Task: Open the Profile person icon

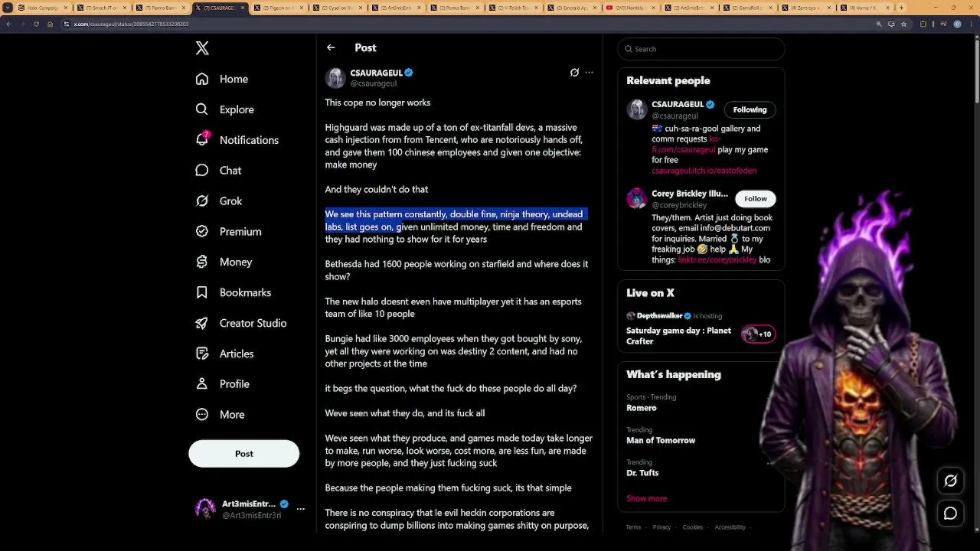Action: click(202, 384)
